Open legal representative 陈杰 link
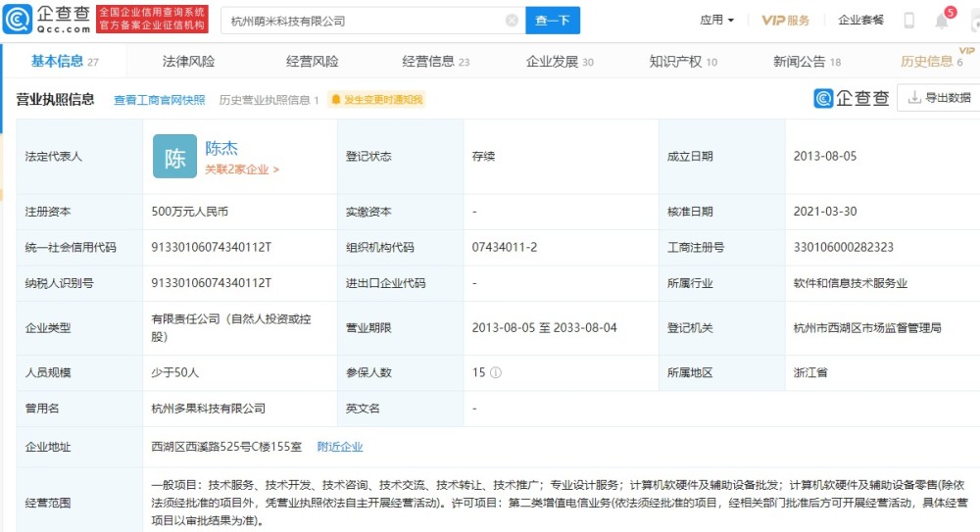The image size is (980, 532). pyautogui.click(x=221, y=148)
